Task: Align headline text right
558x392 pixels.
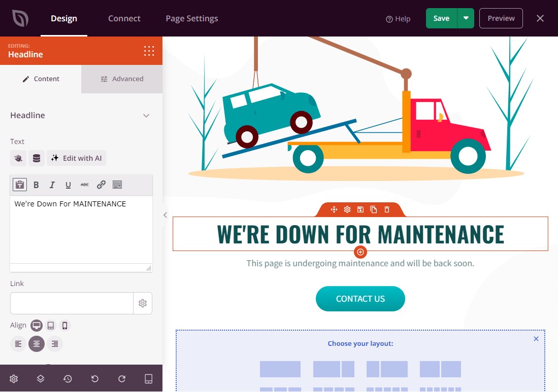Action: pos(55,344)
